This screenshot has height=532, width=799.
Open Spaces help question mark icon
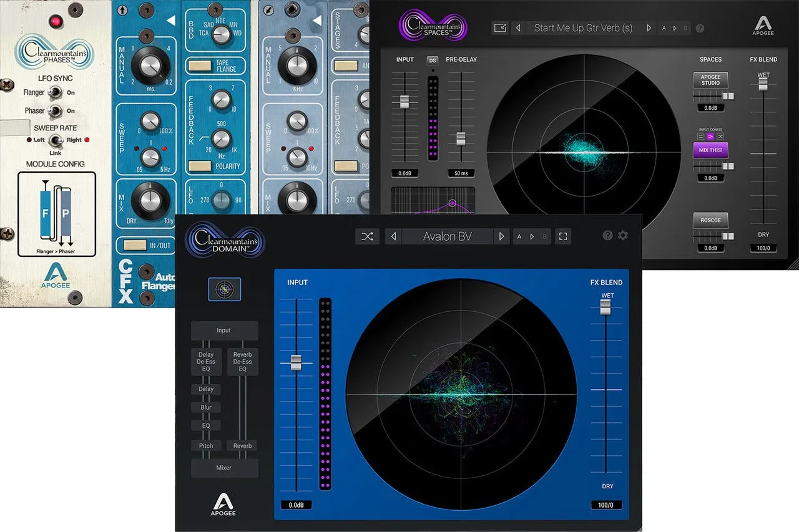click(x=700, y=28)
